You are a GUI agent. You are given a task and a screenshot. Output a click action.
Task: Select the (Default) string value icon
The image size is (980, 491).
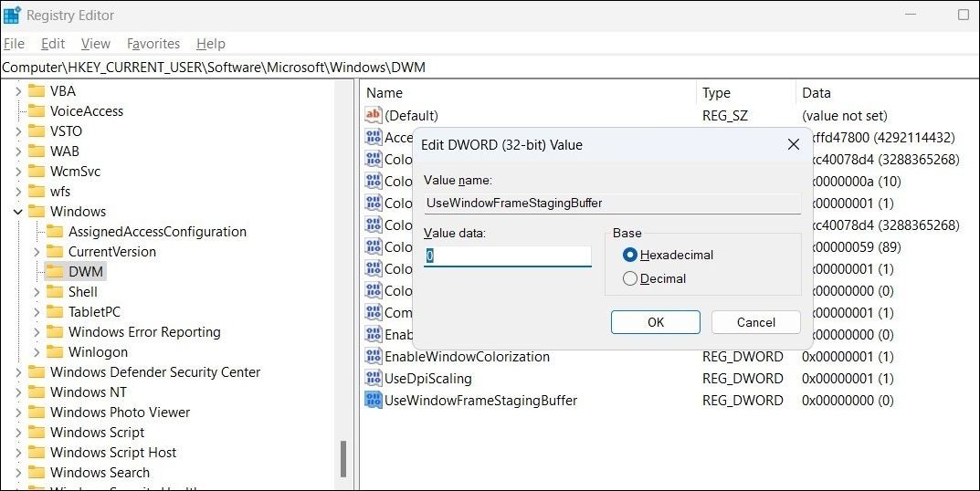(x=374, y=115)
